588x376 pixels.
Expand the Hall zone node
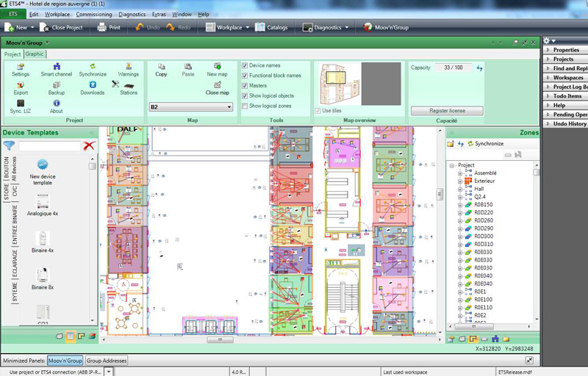point(460,189)
